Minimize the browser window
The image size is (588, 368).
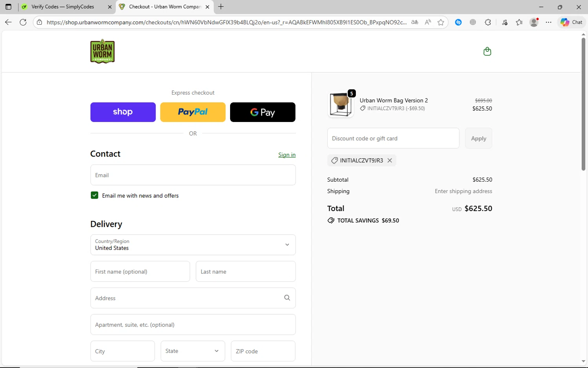(x=541, y=7)
